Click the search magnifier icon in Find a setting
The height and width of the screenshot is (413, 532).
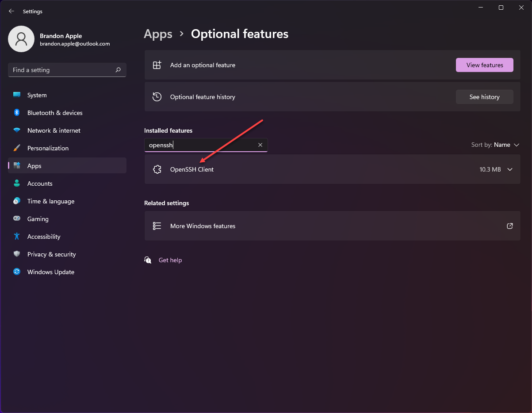pyautogui.click(x=118, y=70)
